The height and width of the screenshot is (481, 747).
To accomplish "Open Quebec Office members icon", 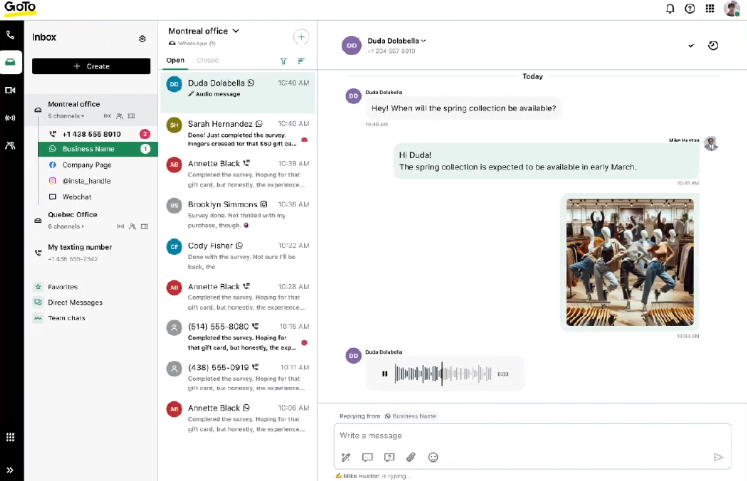I will (132, 227).
